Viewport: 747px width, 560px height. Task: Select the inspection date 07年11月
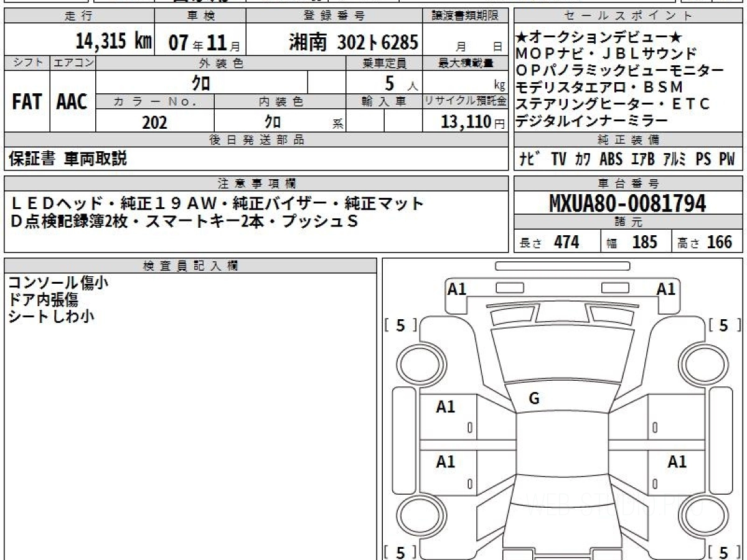pos(205,42)
